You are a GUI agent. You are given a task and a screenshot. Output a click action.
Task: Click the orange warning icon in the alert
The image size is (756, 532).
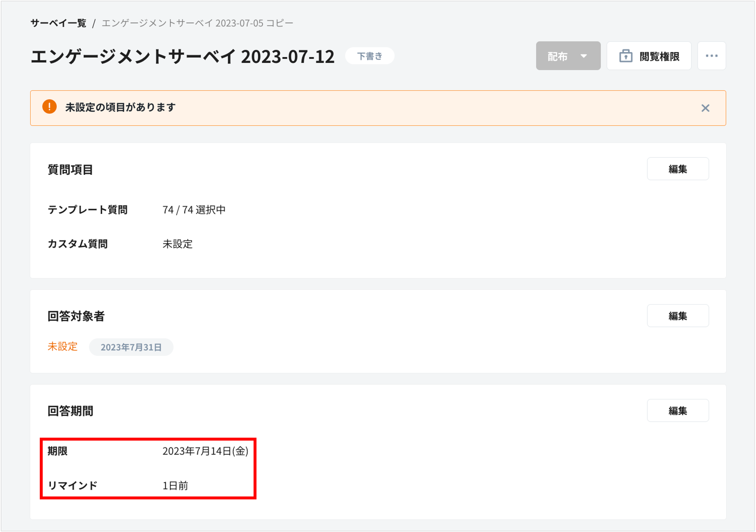[x=49, y=107]
